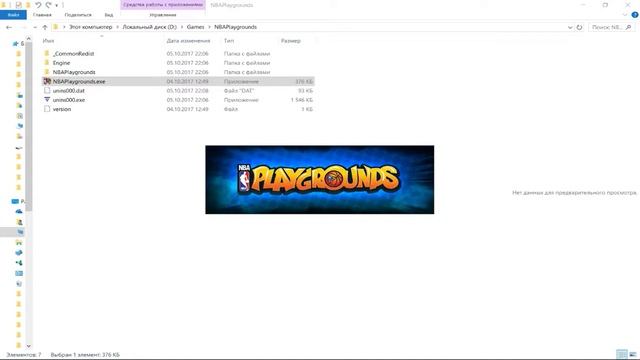Viewport: 640px width, 360px height.
Task: Expand the ribbon with the chevron
Action: point(624,15)
